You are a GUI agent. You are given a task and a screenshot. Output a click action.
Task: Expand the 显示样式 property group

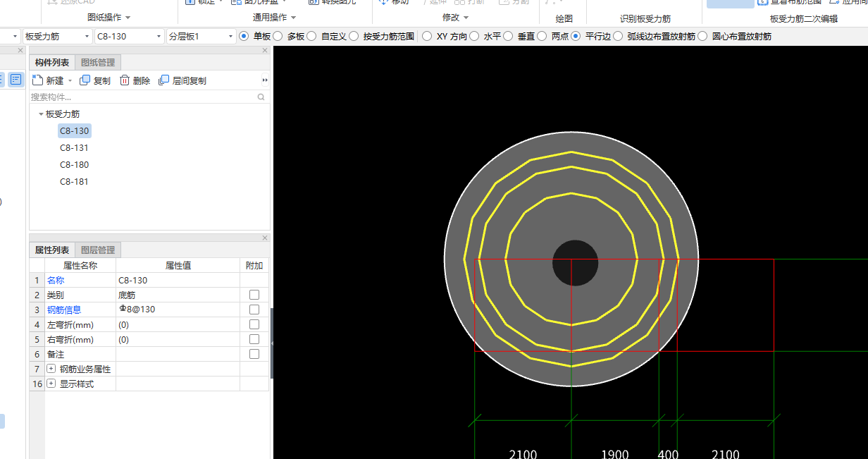(x=51, y=384)
